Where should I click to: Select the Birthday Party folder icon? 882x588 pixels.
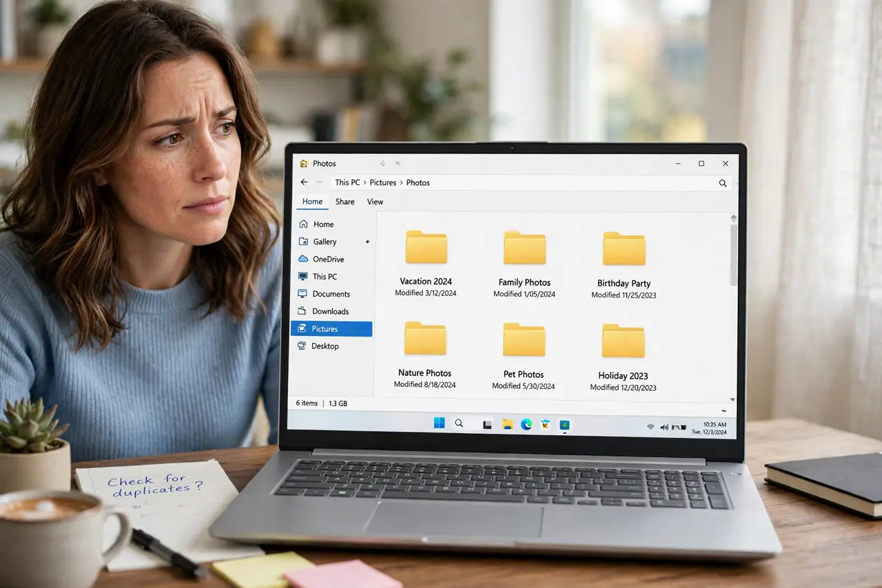point(624,249)
